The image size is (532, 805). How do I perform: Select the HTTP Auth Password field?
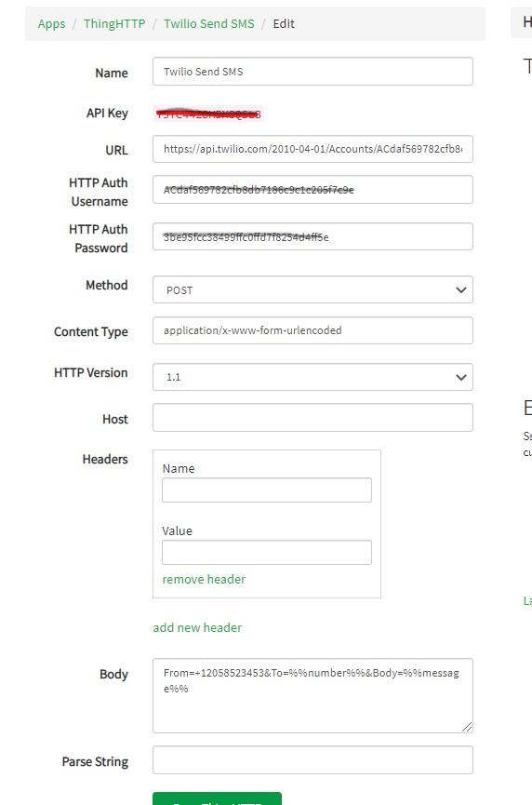313,236
